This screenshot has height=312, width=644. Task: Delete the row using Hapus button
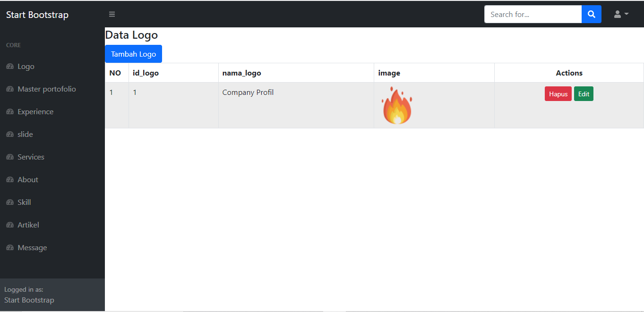558,94
